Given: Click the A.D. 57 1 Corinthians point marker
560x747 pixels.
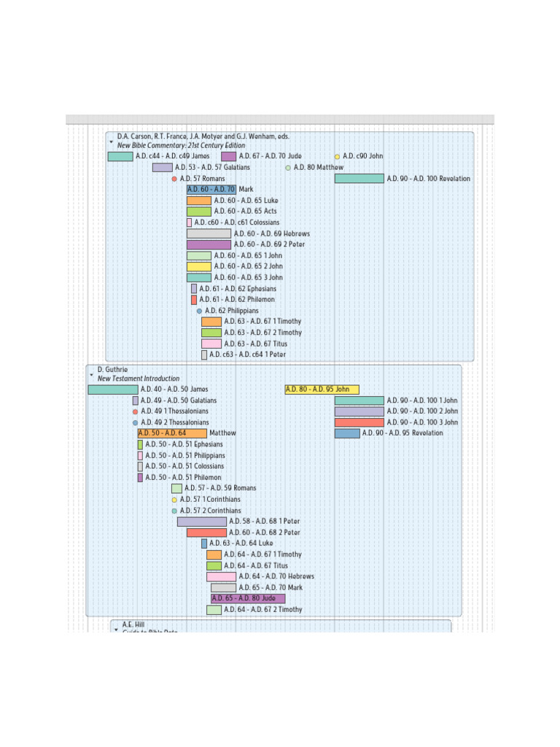Looking at the screenshot, I should point(174,500).
